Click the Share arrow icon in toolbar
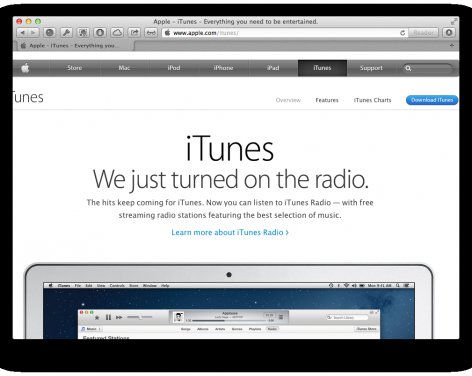This screenshot has height=376, width=472. point(134,33)
